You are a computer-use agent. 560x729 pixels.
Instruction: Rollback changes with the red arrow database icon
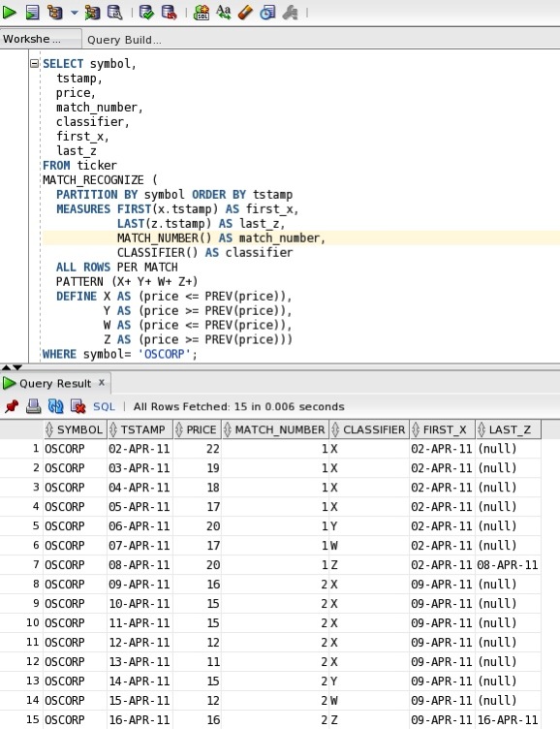[170, 12]
